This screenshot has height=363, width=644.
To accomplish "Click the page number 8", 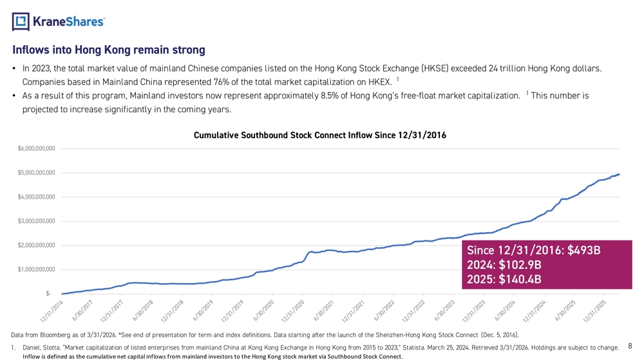I will (x=630, y=346).
